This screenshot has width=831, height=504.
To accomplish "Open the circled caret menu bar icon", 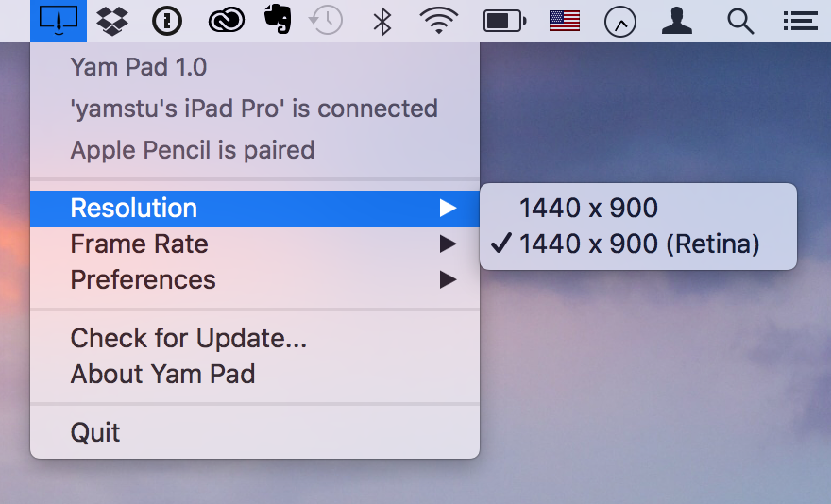I will [x=620, y=22].
